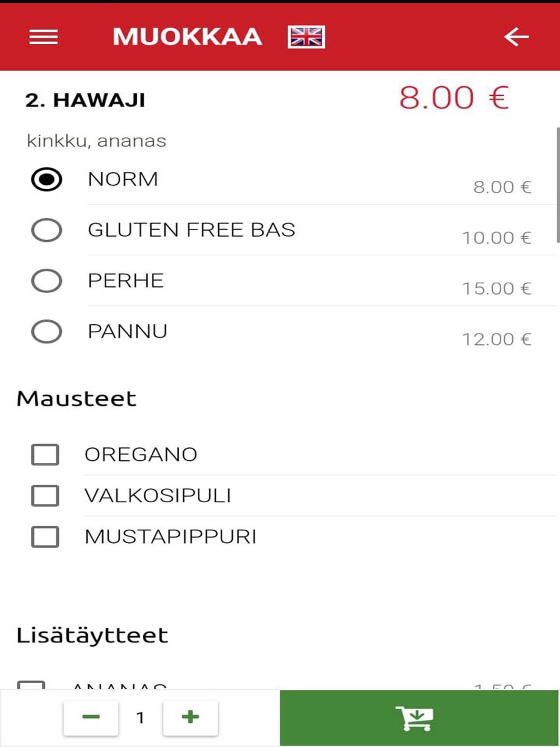The image size is (560, 747).
Task: Select the NORM size option
Action: click(x=46, y=180)
